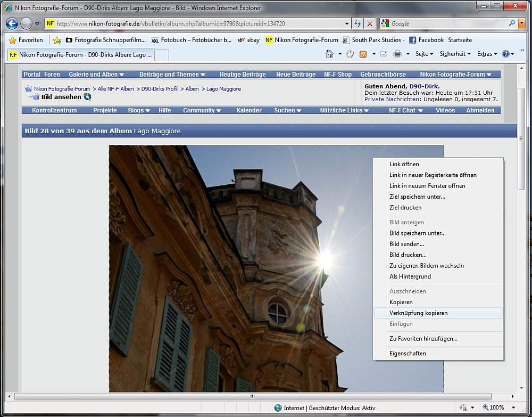The width and height of the screenshot is (532, 417).
Task: Expand the Community dropdown menu
Action: tap(202, 110)
